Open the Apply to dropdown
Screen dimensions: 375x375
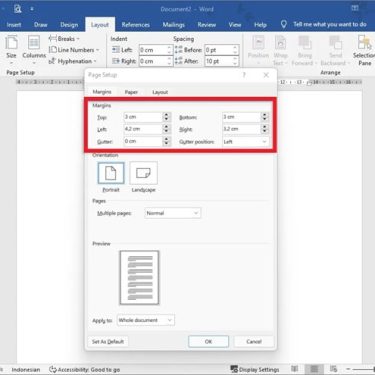[146, 320]
